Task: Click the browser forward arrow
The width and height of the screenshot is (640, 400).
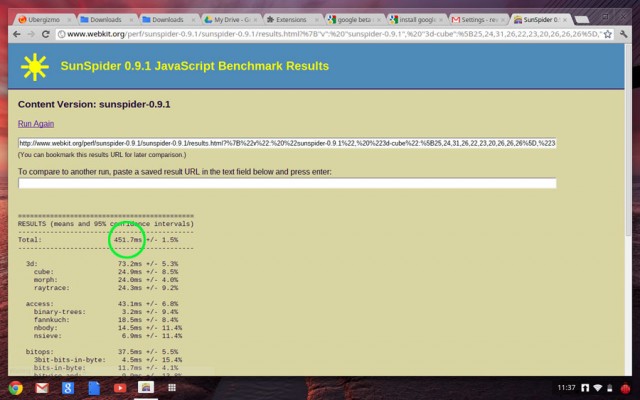Action: [x=32, y=33]
